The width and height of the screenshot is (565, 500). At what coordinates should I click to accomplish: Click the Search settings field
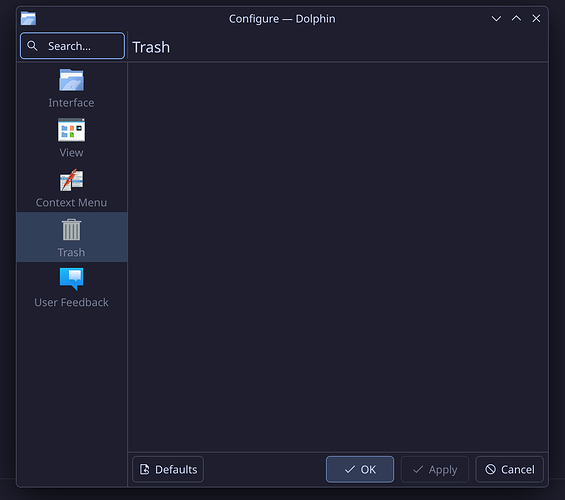pos(72,46)
